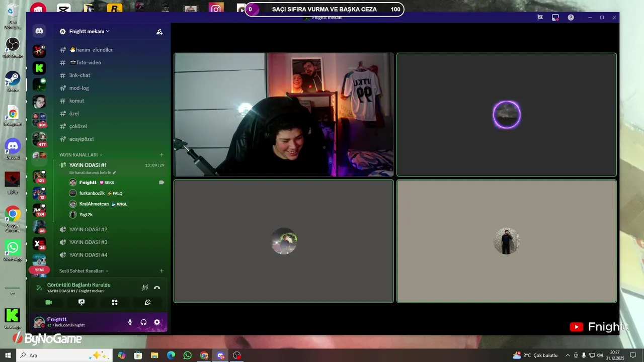
Task: Click the system tray volume icon
Action: (x=600, y=355)
